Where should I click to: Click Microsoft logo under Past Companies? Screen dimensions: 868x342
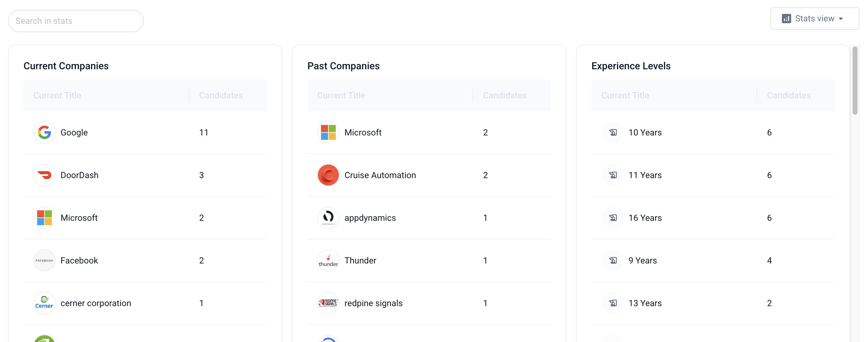[328, 132]
